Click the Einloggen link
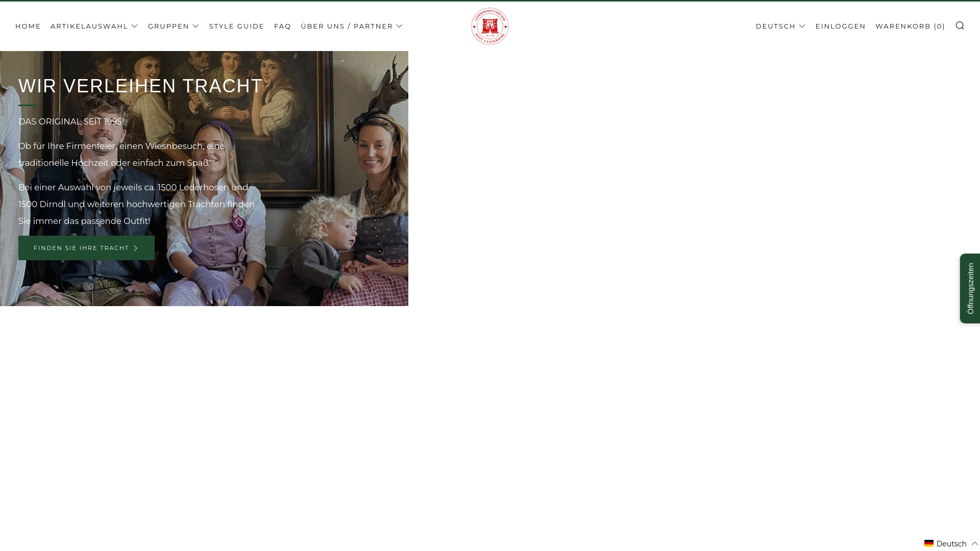This screenshot has height=551, width=980. tap(841, 26)
